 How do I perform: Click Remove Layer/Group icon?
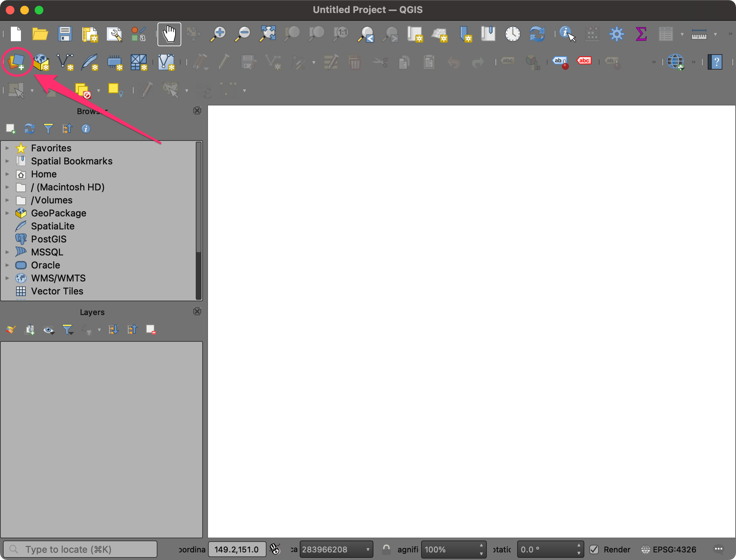pyautogui.click(x=151, y=329)
